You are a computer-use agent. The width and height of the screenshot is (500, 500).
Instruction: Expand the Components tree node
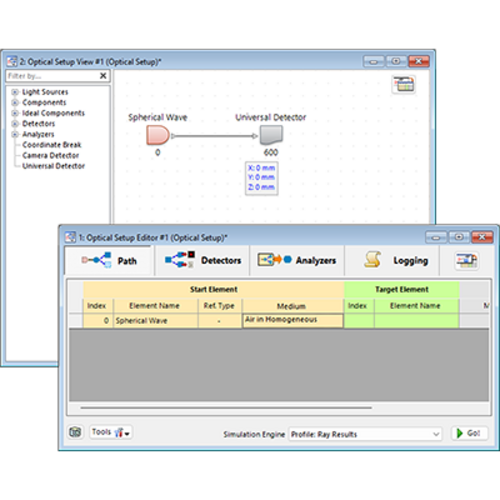pos(15,102)
